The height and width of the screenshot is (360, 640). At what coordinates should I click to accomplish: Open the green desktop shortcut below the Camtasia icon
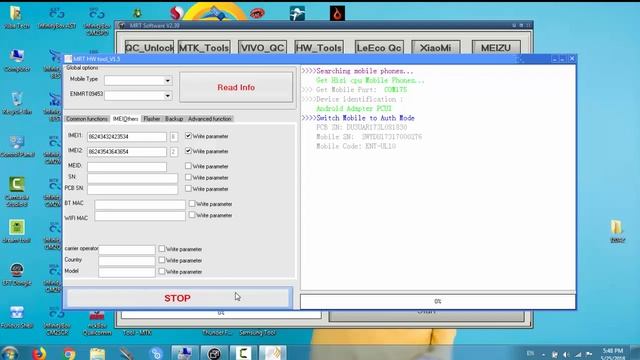pyautogui.click(x=17, y=231)
